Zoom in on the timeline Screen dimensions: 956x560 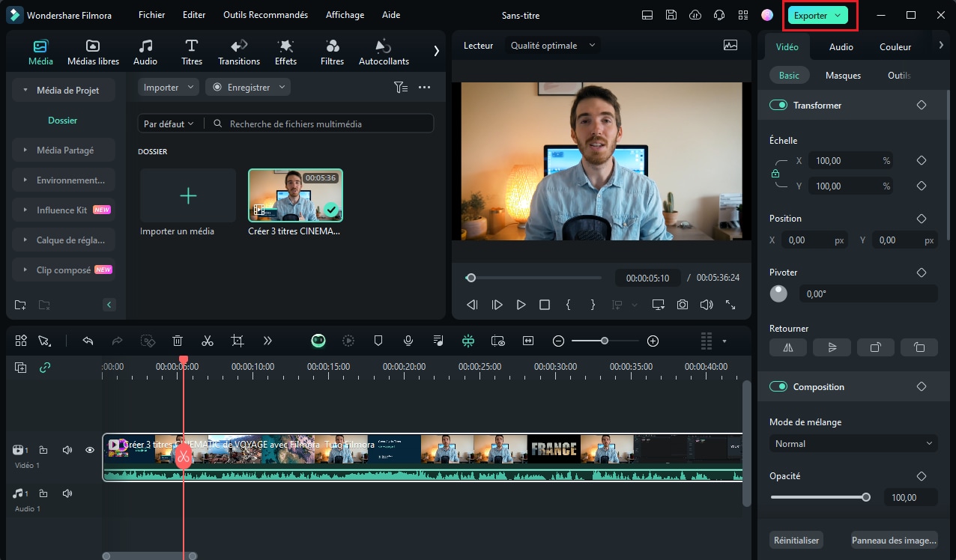tap(653, 341)
